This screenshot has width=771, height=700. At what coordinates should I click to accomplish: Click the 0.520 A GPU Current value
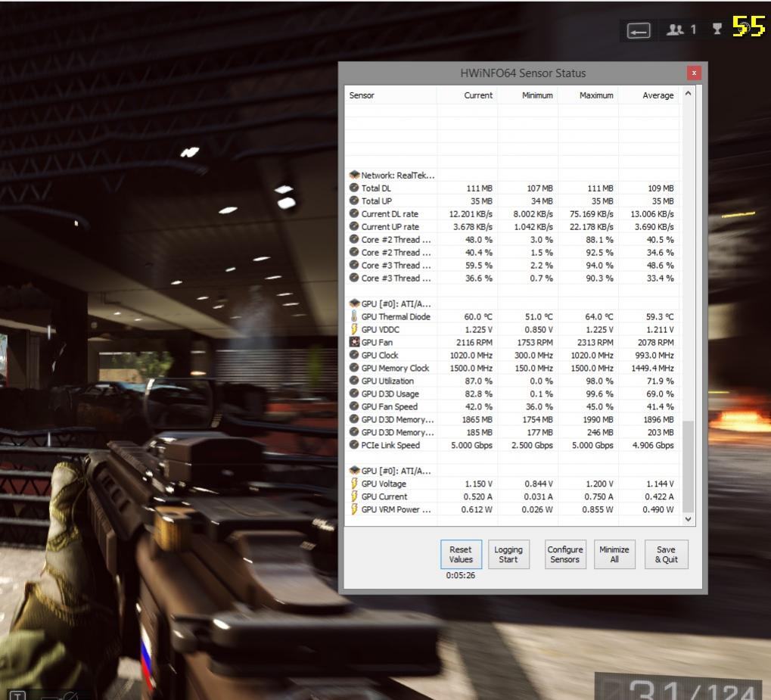click(x=478, y=497)
